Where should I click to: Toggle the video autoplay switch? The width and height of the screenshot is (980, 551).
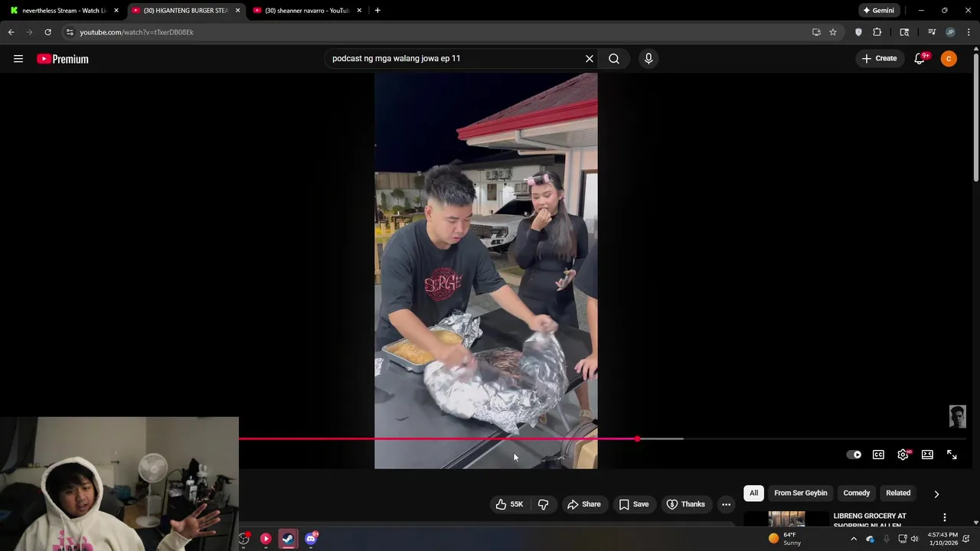(x=854, y=455)
